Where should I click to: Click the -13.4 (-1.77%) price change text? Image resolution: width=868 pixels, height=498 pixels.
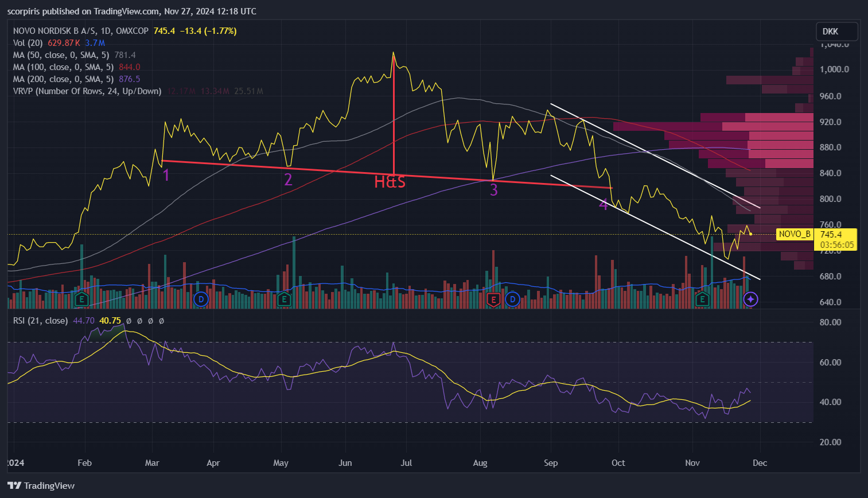[208, 31]
